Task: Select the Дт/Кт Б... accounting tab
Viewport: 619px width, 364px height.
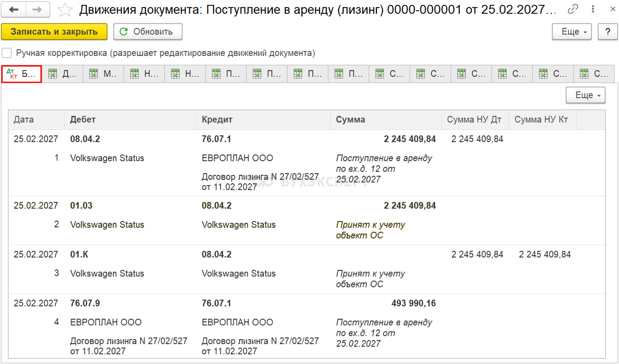Action: 21,74
